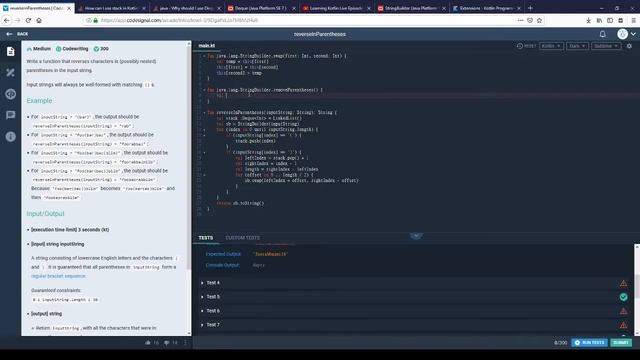Open the Dark theme dropdown

pos(577,46)
